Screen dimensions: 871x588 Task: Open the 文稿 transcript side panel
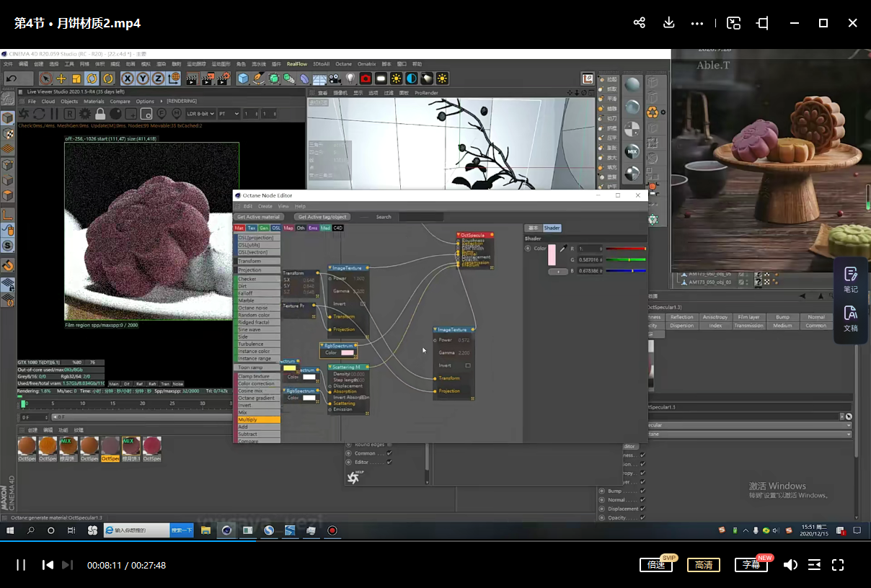pos(851,318)
